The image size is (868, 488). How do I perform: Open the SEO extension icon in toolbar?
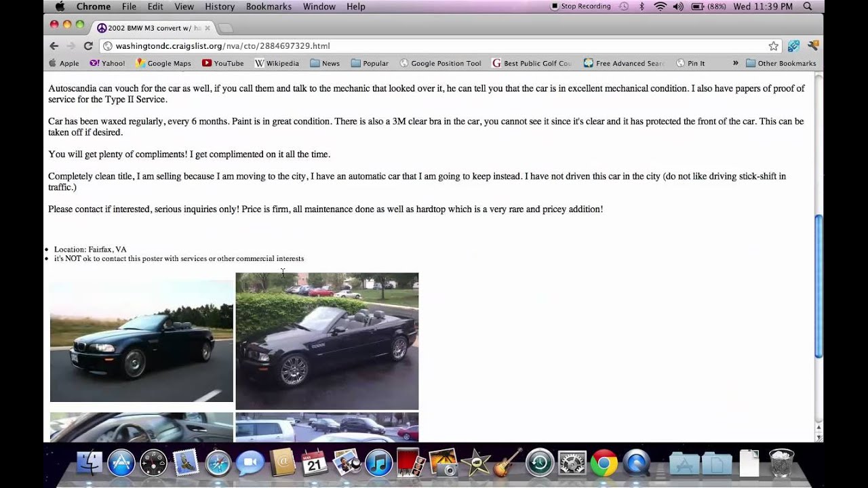pos(793,45)
